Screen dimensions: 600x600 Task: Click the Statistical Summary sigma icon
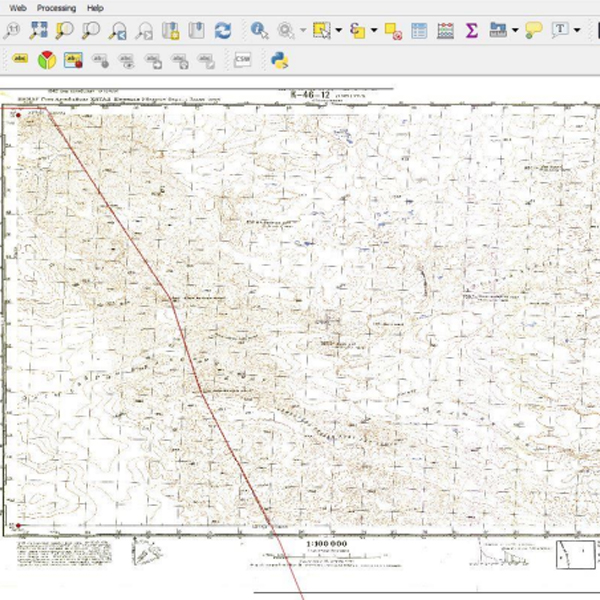coord(471,31)
